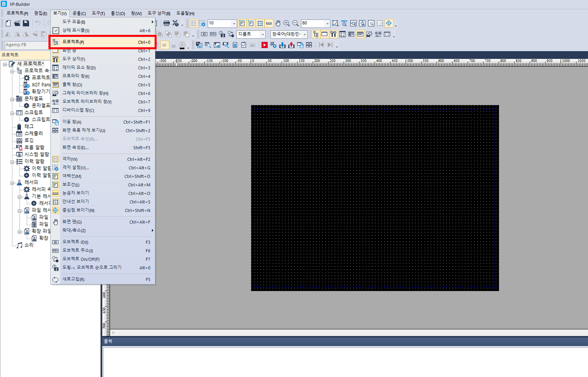Viewport: 588px width, 377px height.
Task: Upload project data from the device
Action: point(292,44)
